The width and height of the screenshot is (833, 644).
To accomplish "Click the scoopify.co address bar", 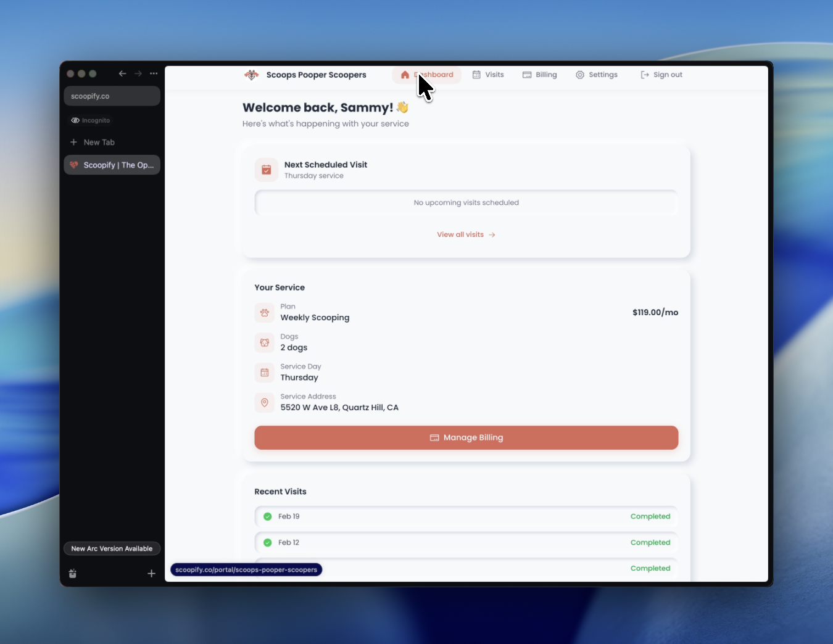I will (x=112, y=96).
